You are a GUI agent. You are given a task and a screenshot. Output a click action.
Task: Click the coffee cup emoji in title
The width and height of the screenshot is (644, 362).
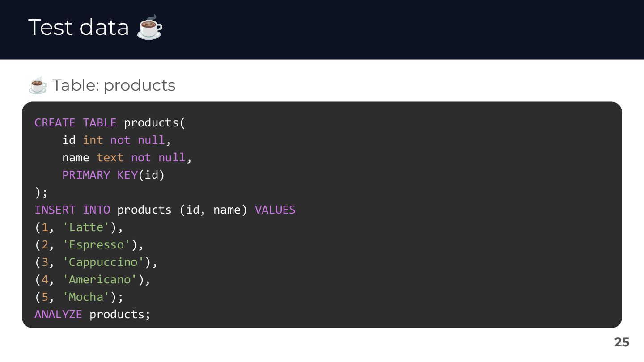[150, 27]
